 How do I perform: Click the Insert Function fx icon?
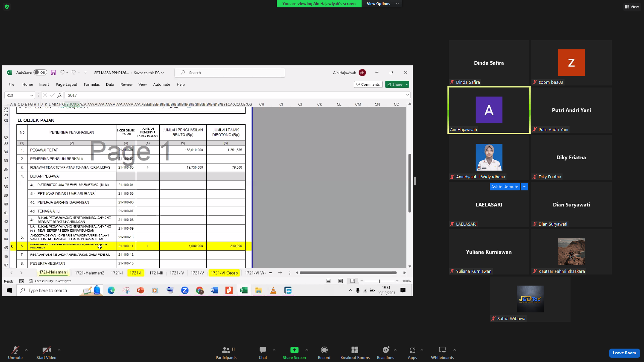(x=59, y=95)
